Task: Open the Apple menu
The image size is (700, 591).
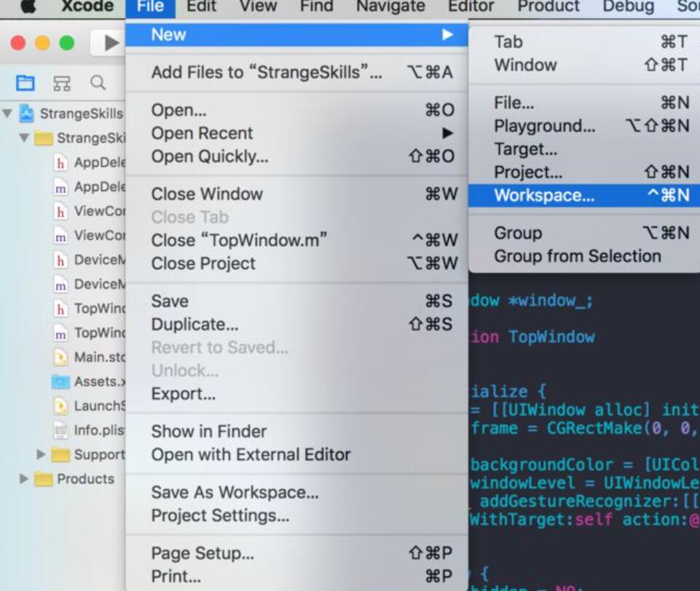Action: 28,7
